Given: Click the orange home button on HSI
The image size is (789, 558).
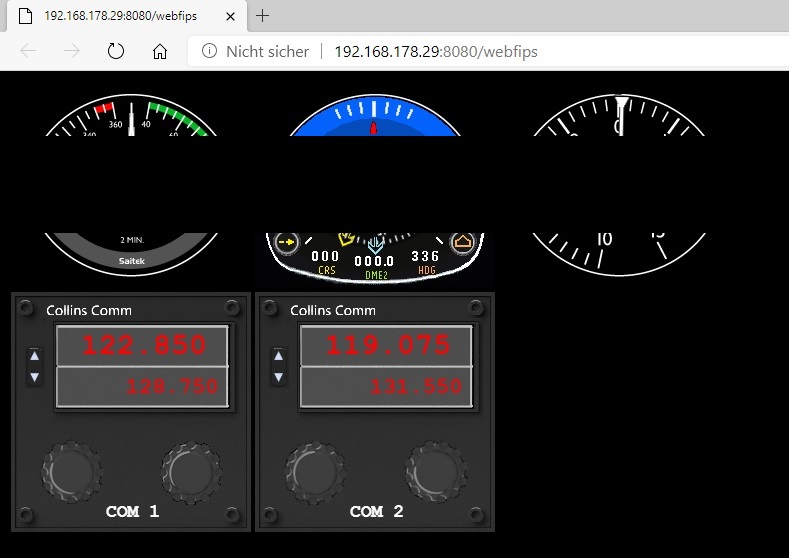Looking at the screenshot, I should [x=462, y=242].
